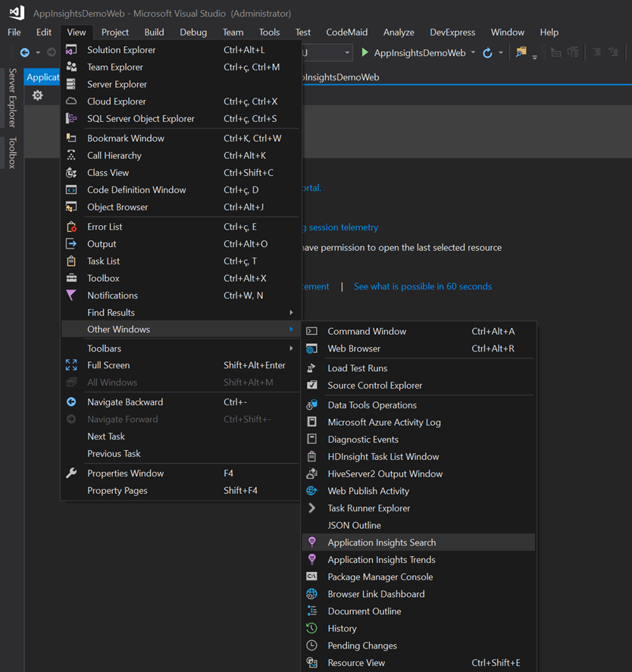Open HiveServer2 Output Window

(418, 474)
